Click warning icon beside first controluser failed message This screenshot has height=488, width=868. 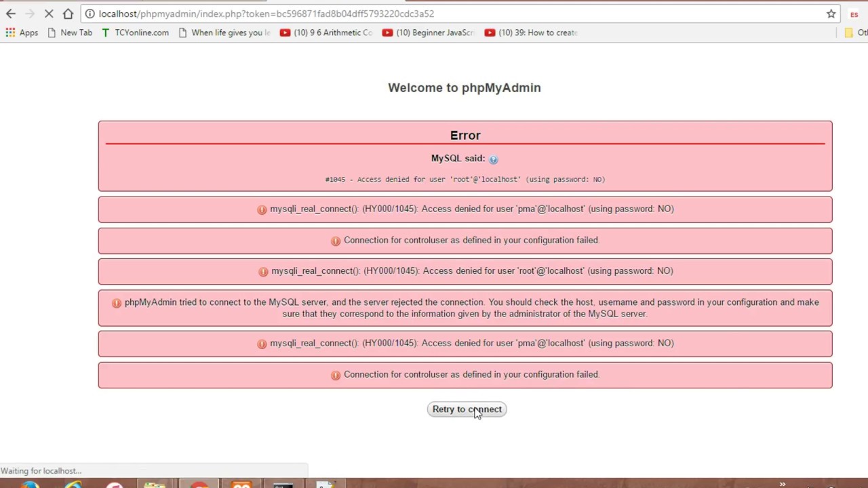tap(336, 241)
